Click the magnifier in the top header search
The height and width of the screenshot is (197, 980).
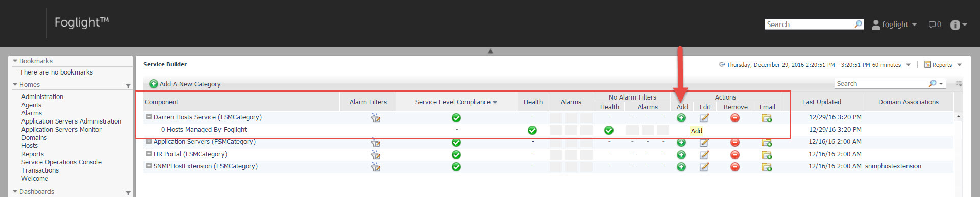pyautogui.click(x=858, y=24)
